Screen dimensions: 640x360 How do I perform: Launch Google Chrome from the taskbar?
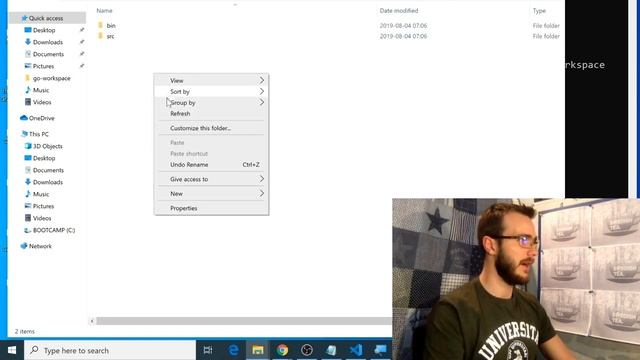(282, 350)
